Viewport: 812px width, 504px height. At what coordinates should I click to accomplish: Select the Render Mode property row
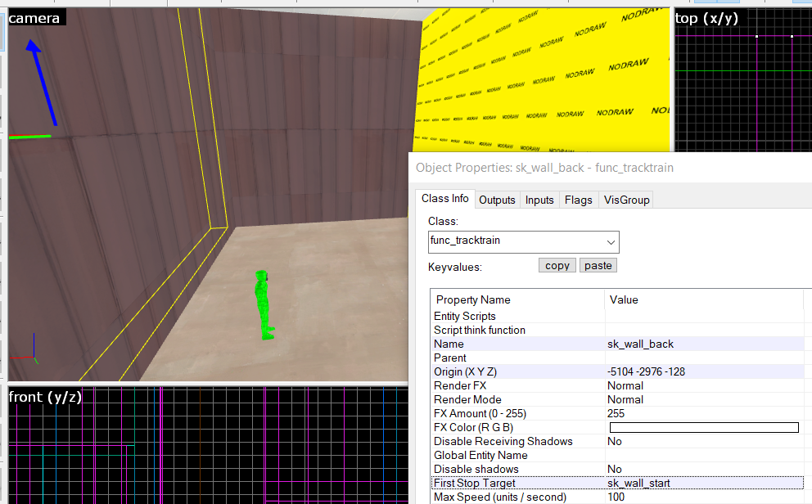[468, 399]
